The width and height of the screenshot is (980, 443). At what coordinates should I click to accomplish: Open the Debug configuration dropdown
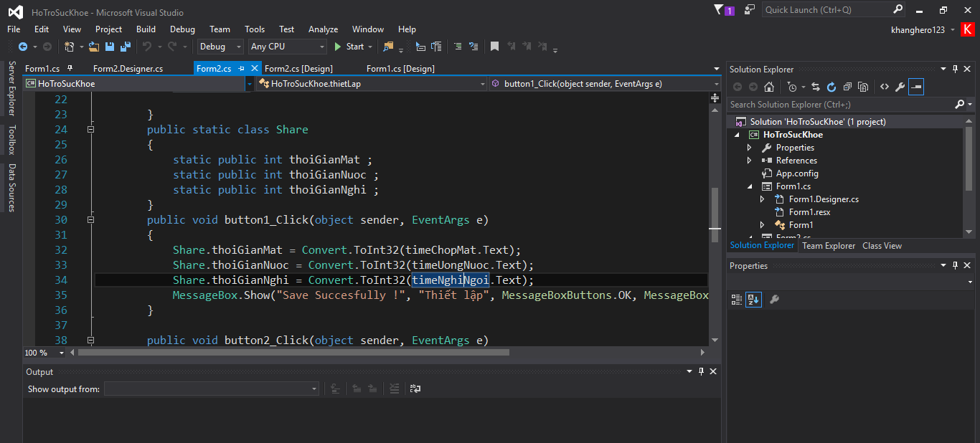221,47
